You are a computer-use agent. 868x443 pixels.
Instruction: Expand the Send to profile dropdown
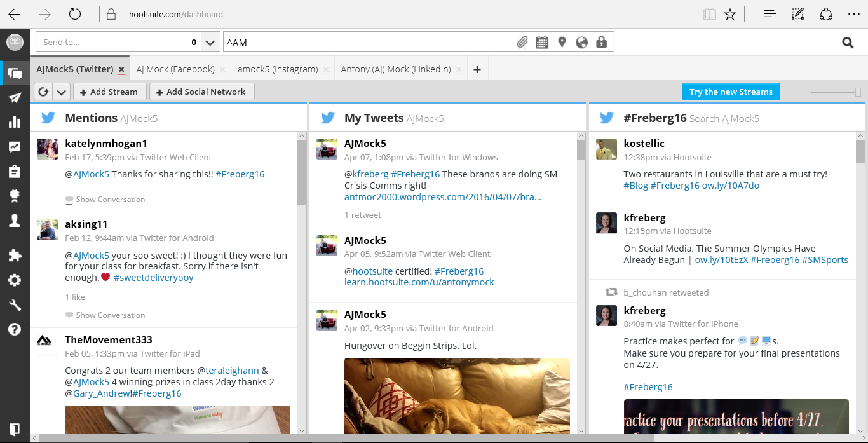(210, 43)
